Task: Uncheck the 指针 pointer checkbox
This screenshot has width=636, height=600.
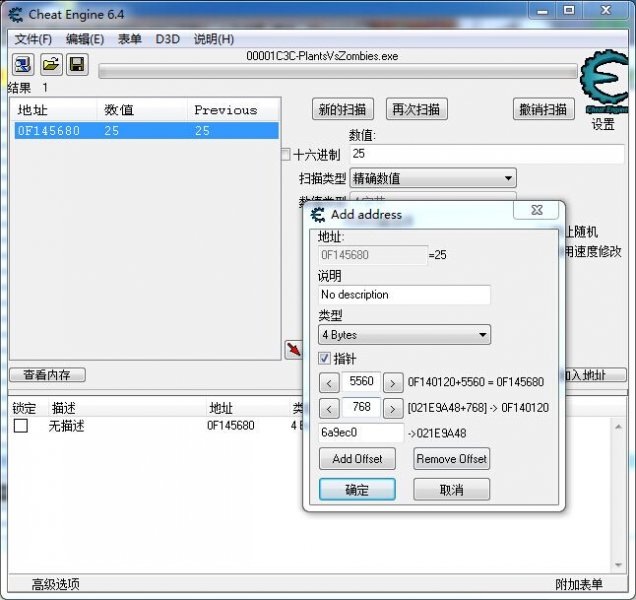Action: coord(324,358)
